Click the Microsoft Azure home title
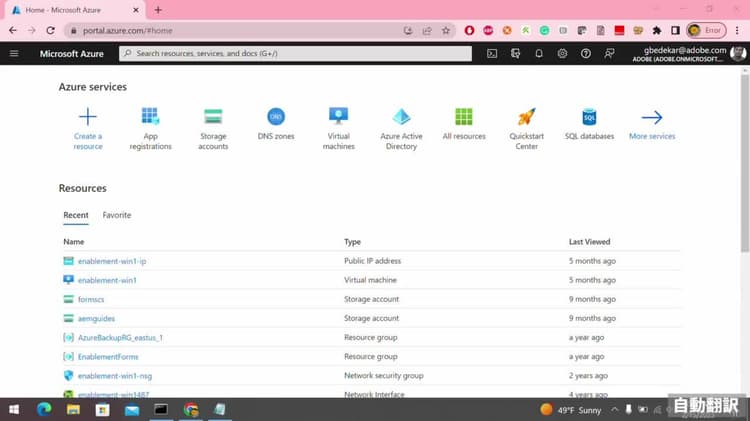750x421 pixels. tap(72, 54)
